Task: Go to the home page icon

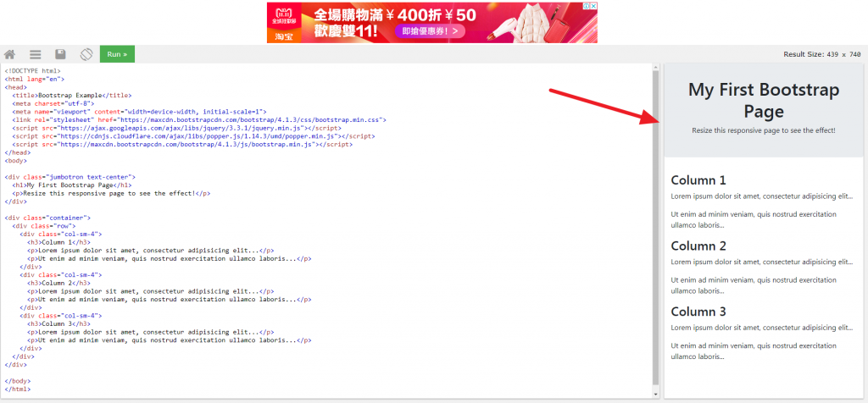Action: [9, 54]
